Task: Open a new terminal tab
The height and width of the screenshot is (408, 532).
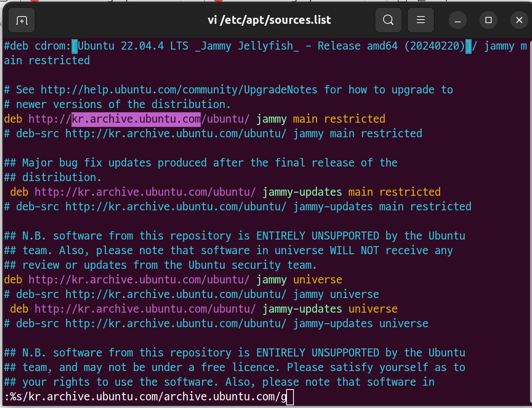Action: (x=22, y=20)
